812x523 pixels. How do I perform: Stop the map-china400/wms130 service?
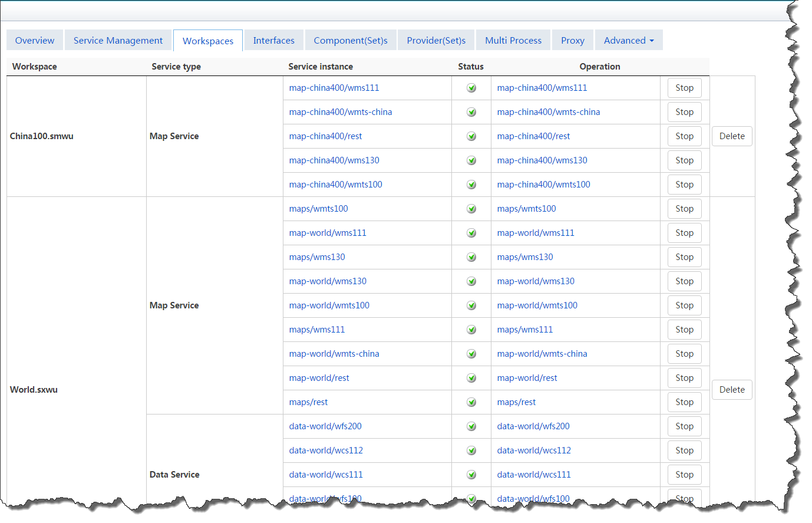(x=684, y=160)
